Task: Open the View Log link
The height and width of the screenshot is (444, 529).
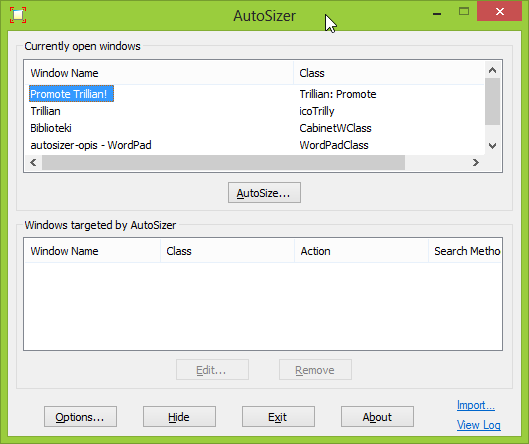Action: point(478,425)
